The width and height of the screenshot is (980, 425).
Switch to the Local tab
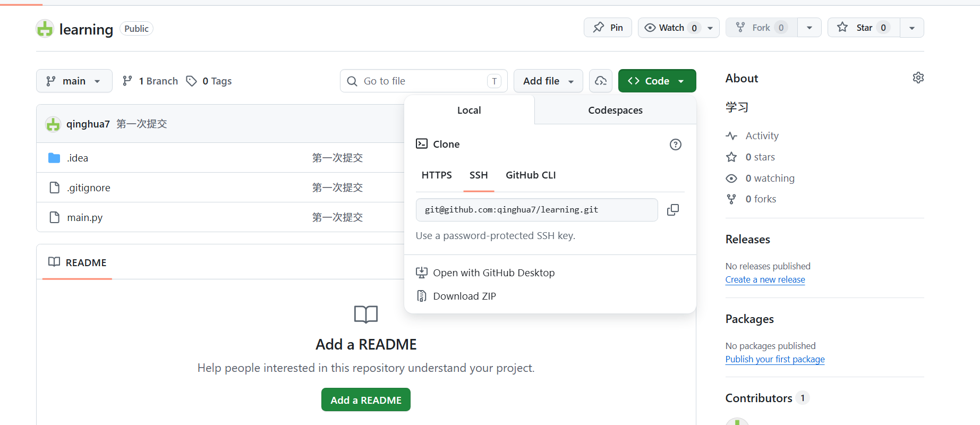(x=469, y=110)
